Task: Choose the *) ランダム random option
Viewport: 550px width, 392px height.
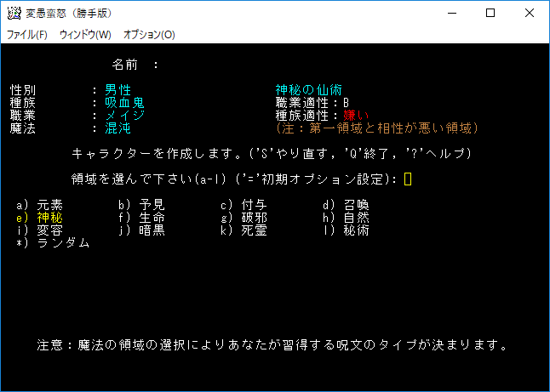Action: point(53,242)
